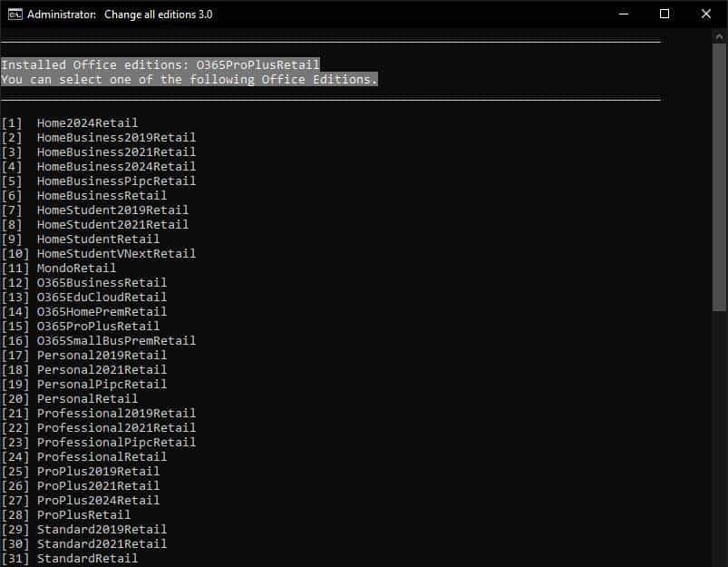Choose Personal2019Retail edition 17
Screen dimensions: 728x567
pyautogui.click(x=98, y=355)
